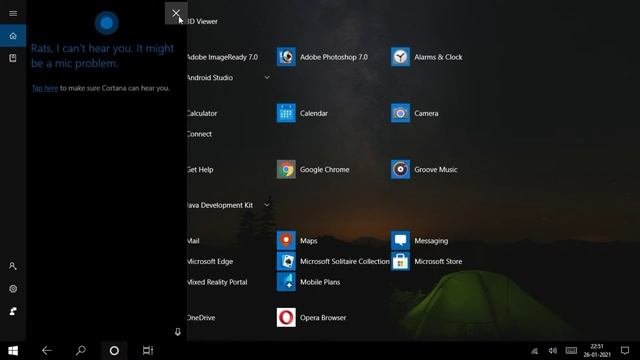
Task: Launch Google Chrome
Action: 313,169
